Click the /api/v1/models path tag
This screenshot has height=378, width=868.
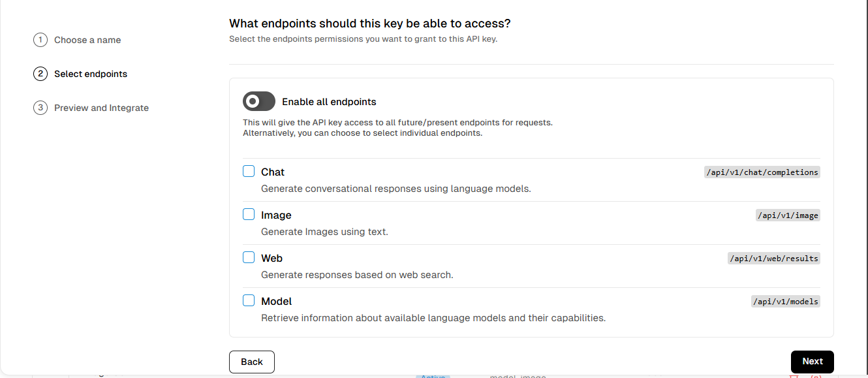[785, 302]
